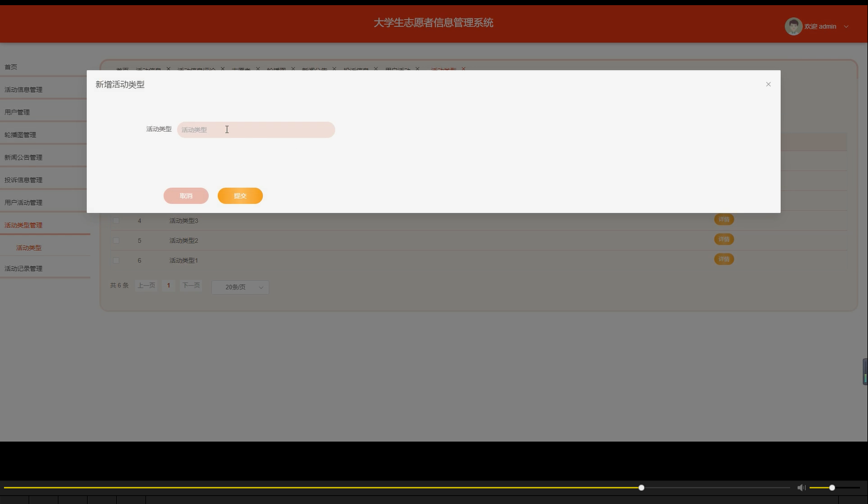Open 详情 for 活动类型1
This screenshot has height=504, width=868.
724,259
